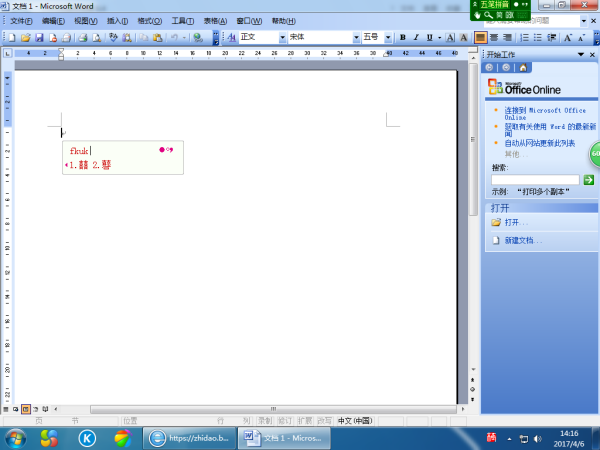
Task: Toggle Print Layout view button
Action: 26,409
